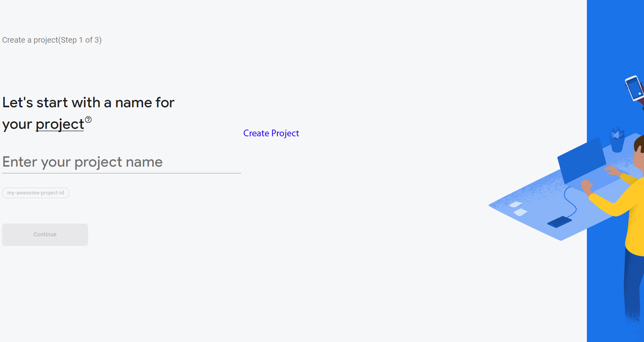This screenshot has width=644, height=342.
Task: Click the person's hair in the illustration
Action: pos(640,143)
